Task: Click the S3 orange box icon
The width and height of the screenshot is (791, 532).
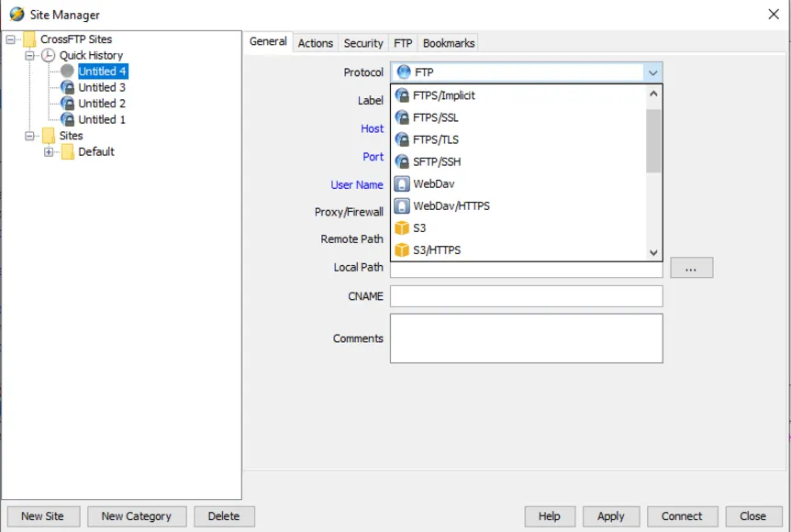Action: pos(402,227)
